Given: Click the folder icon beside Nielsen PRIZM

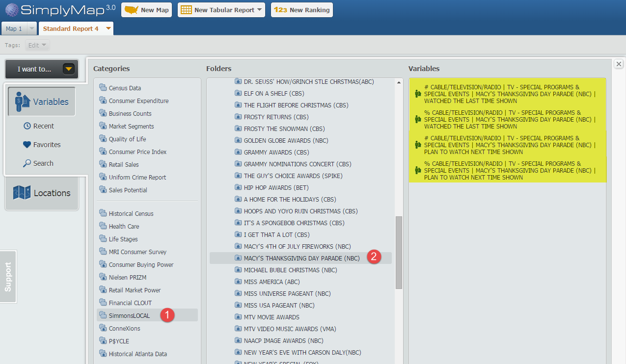Looking at the screenshot, I should 103,277.
